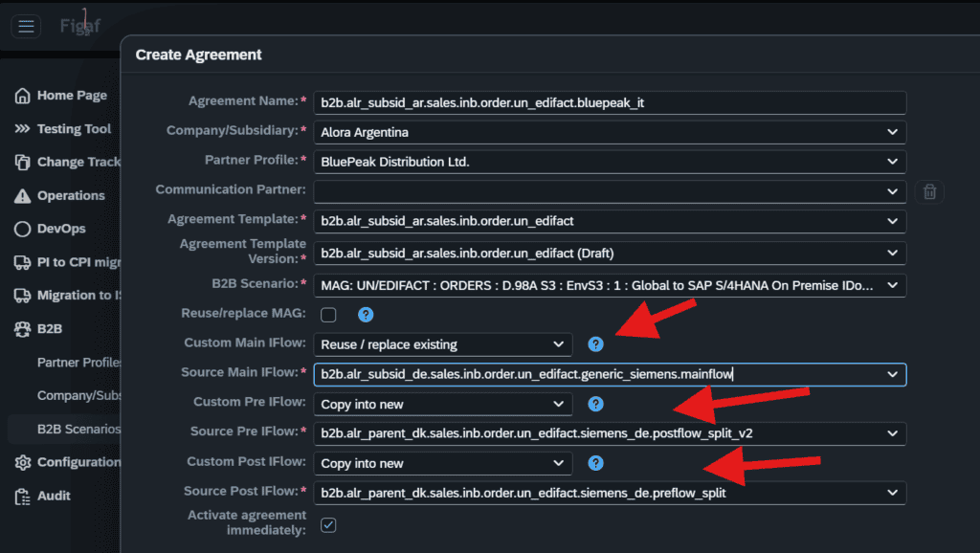Click the B2B people icon
This screenshot has height=553, width=980.
coord(23,329)
